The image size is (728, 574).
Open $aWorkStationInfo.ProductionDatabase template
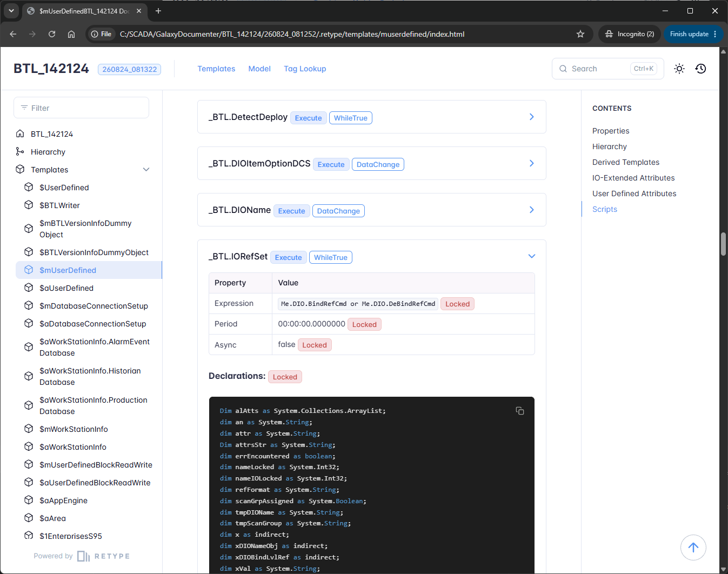[93, 405]
